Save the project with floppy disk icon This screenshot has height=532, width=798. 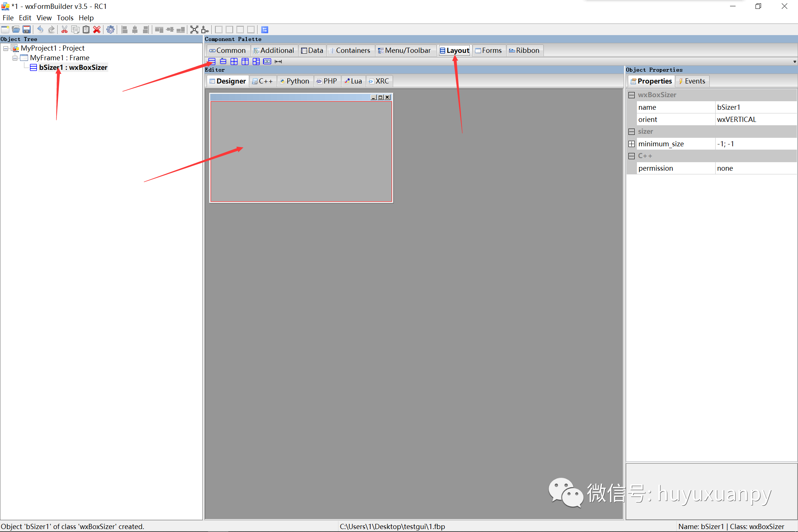(x=27, y=30)
